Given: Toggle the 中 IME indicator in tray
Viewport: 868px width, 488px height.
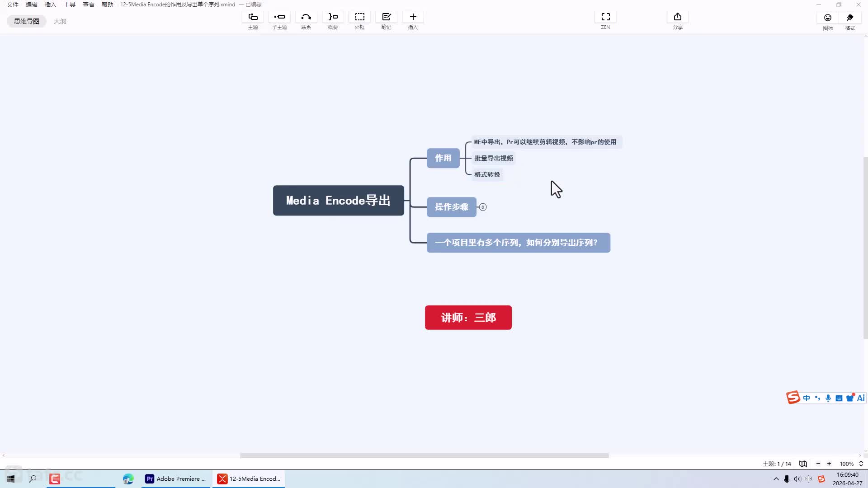Looking at the screenshot, I should tap(809, 479).
